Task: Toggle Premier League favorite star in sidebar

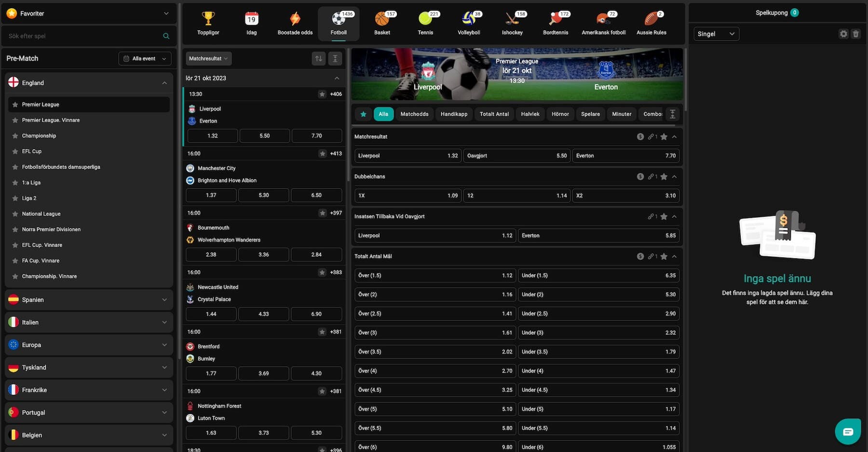Action: pyautogui.click(x=15, y=105)
